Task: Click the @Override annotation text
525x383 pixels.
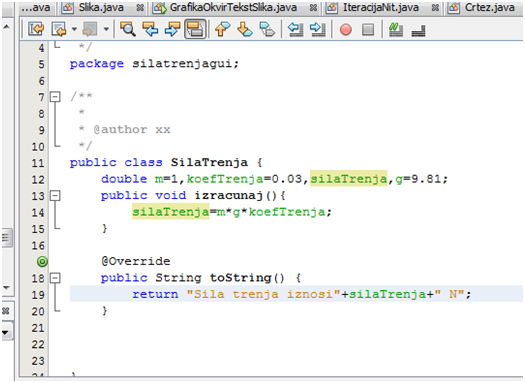Action: tap(136, 261)
